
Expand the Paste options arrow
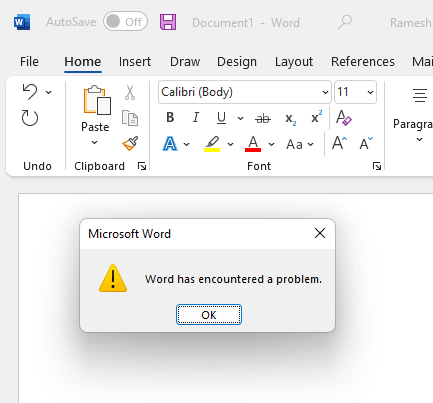click(x=95, y=143)
